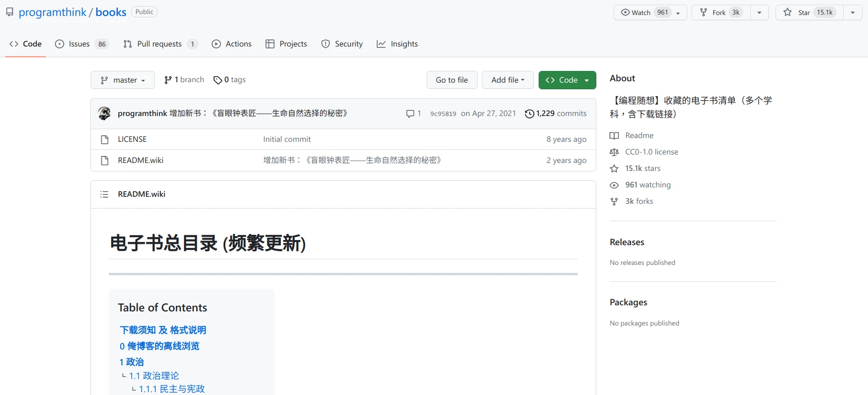Open the commit comments icon
The height and width of the screenshot is (395, 868).
point(410,114)
